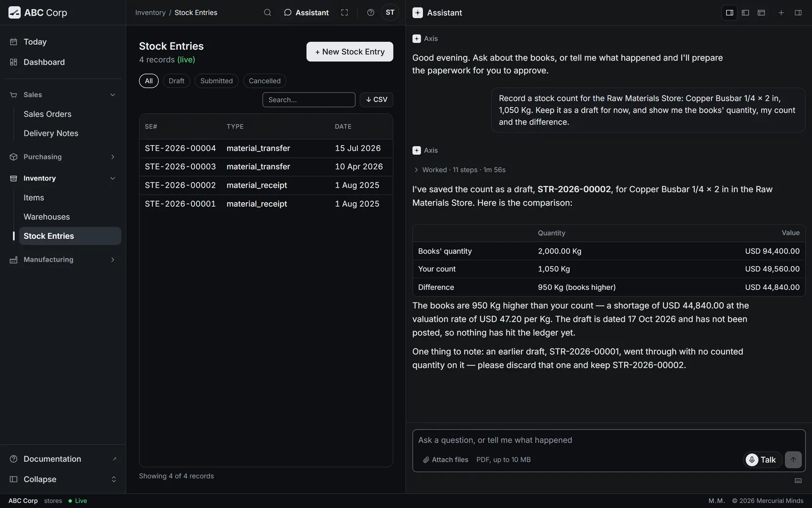Open the search magnifier icon in header
The height and width of the screenshot is (508, 812).
(267, 13)
